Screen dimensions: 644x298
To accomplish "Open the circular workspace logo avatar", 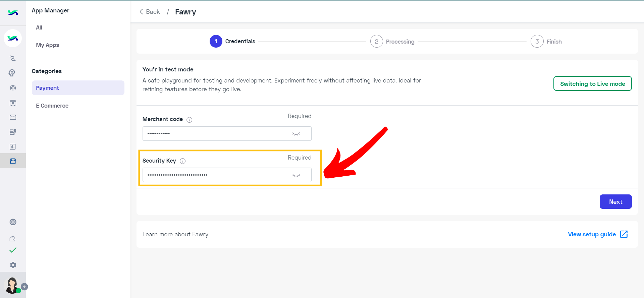I will pos(13,38).
